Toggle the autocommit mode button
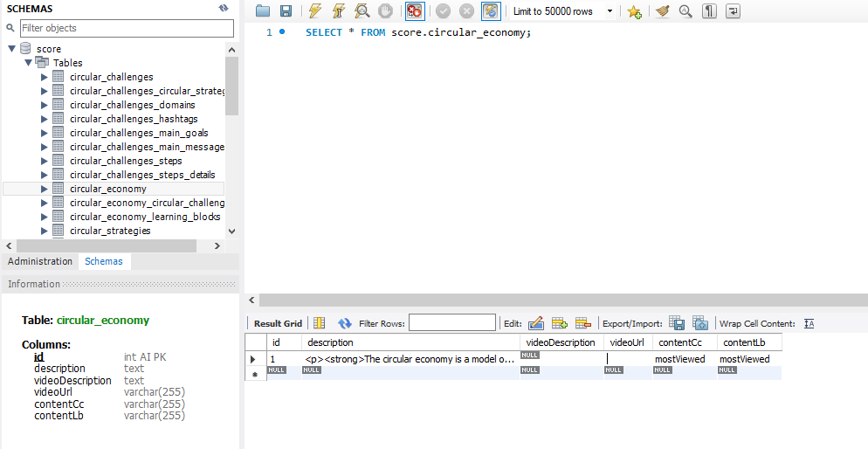 (x=492, y=11)
